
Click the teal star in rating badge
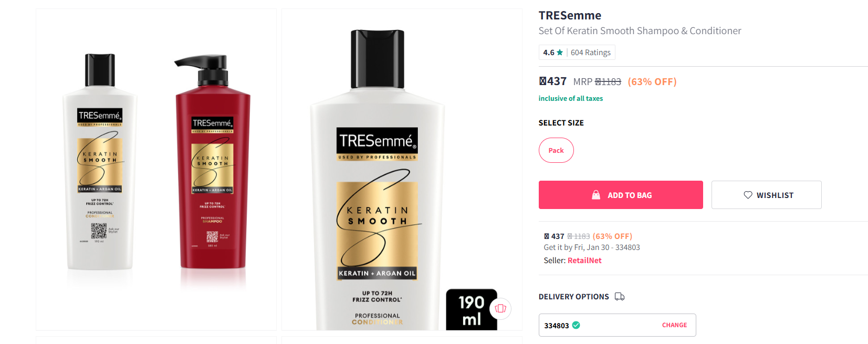click(560, 53)
